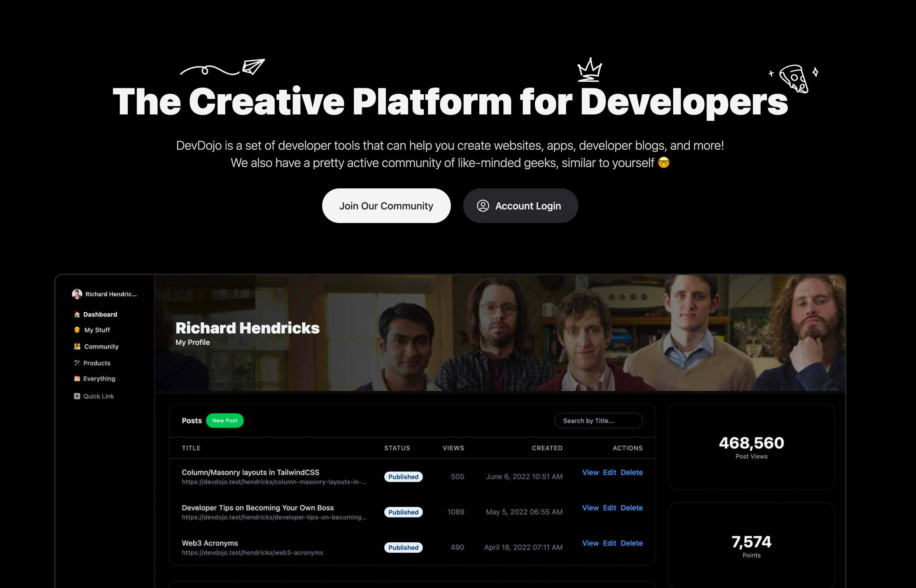Focus the Search by Title field
Screen dimensions: 916x588
(x=598, y=420)
